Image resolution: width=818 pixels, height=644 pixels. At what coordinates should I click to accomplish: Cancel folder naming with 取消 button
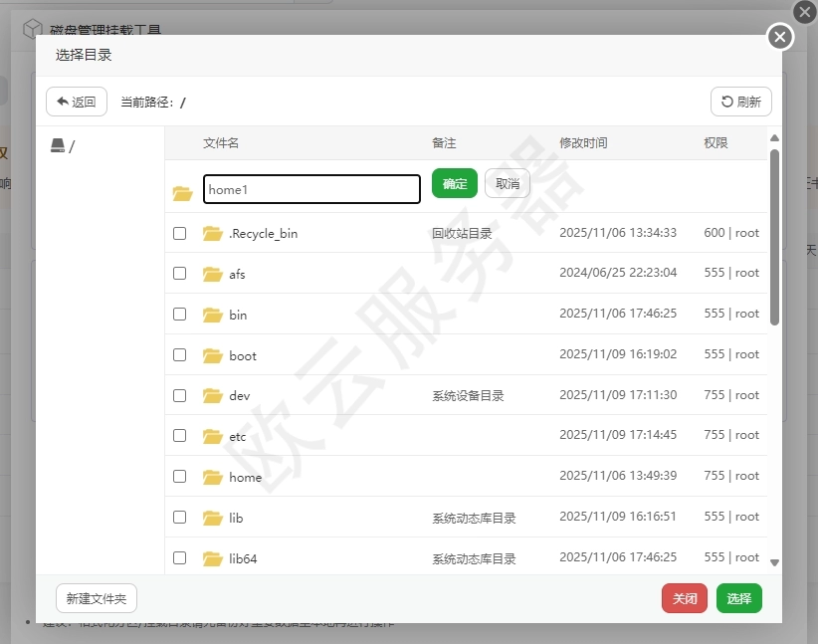click(508, 184)
